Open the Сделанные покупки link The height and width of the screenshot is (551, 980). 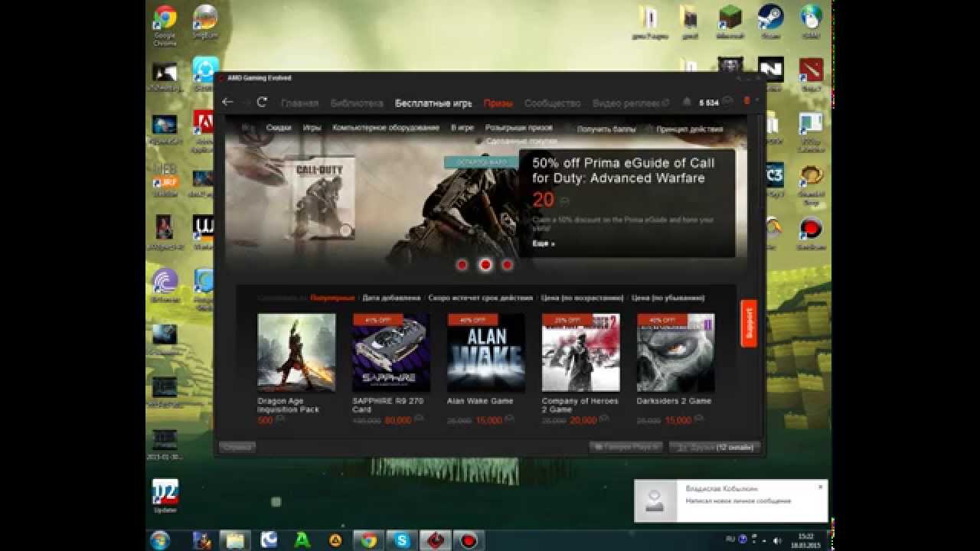521,142
